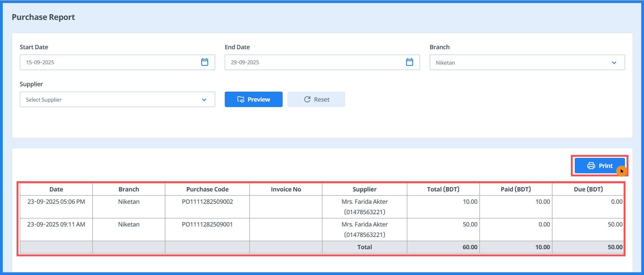The image size is (644, 275).
Task: Click the 05:06 PM purchase date cell
Action: click(56, 202)
